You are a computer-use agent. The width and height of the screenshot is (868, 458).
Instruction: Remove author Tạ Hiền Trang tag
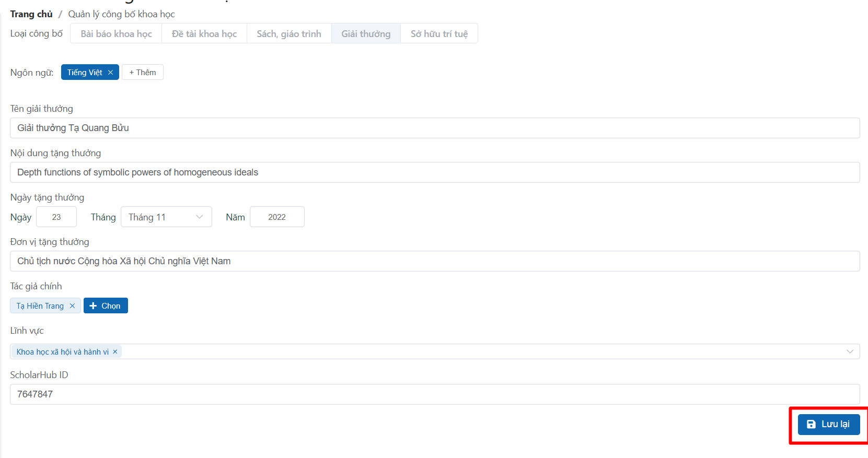tap(72, 306)
